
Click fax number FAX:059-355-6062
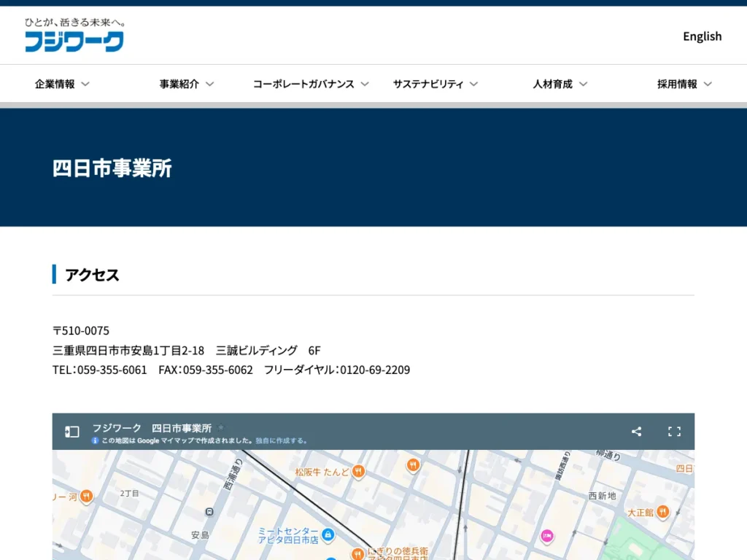(x=206, y=370)
